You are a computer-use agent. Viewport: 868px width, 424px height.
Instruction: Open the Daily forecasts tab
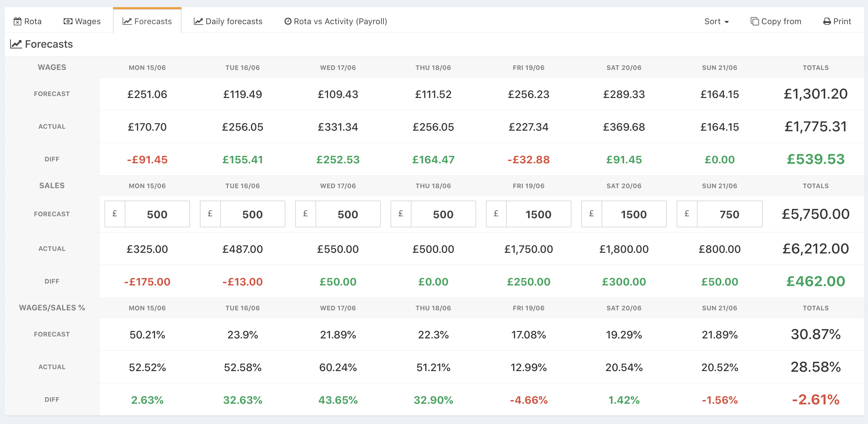(x=228, y=22)
